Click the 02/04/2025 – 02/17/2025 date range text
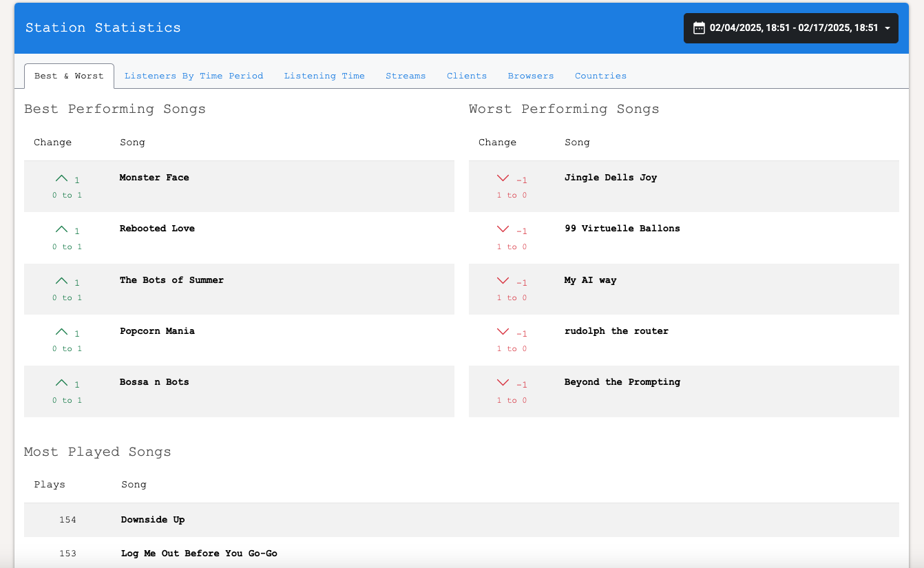This screenshot has height=568, width=924. [794, 28]
